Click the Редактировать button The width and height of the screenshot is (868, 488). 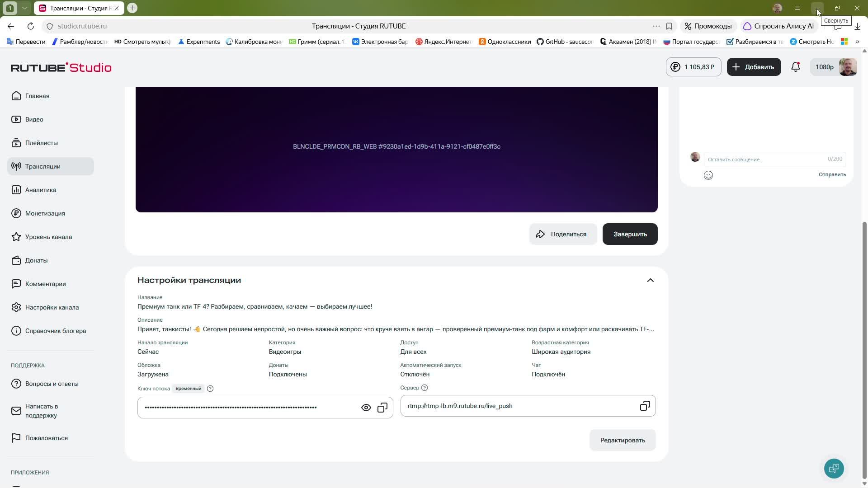tap(623, 440)
